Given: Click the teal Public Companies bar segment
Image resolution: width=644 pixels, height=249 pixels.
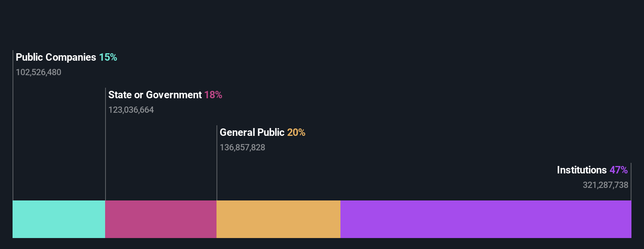Looking at the screenshot, I should (x=59, y=219).
